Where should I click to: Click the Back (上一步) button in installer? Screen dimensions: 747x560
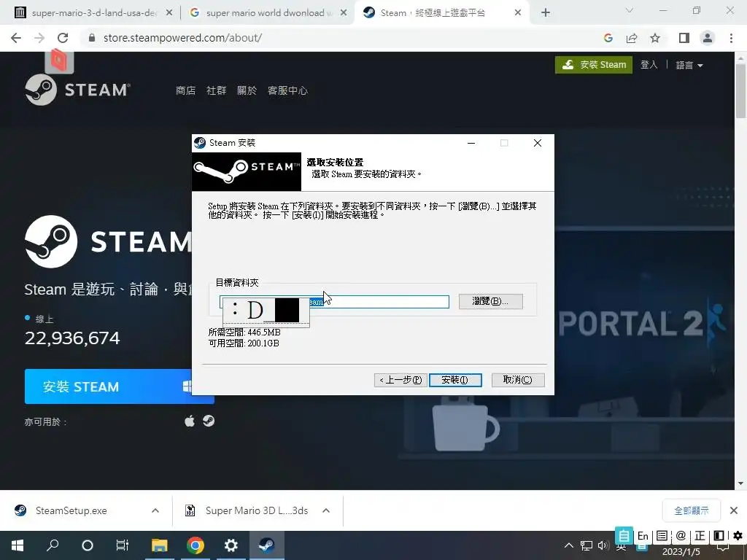[x=400, y=380]
